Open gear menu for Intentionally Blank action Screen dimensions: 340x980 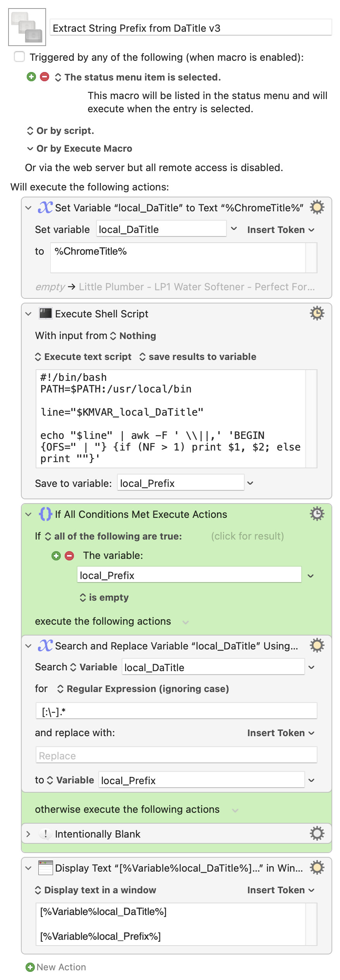tap(317, 834)
